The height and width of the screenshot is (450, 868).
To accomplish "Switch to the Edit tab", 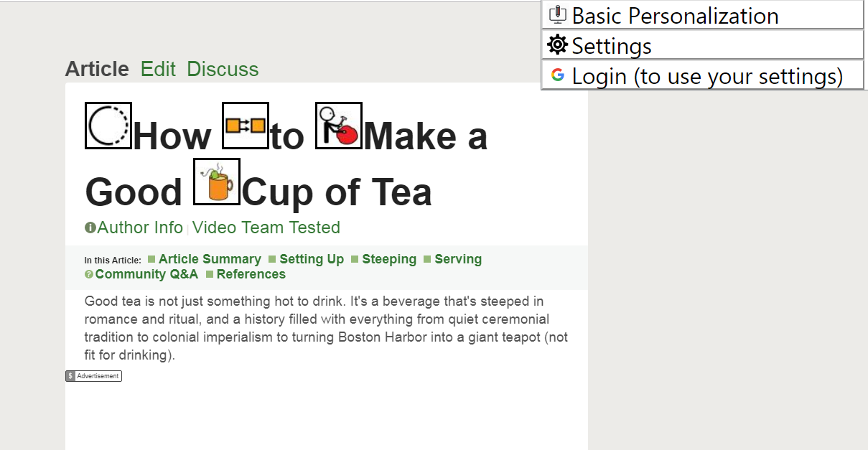I will pos(158,69).
